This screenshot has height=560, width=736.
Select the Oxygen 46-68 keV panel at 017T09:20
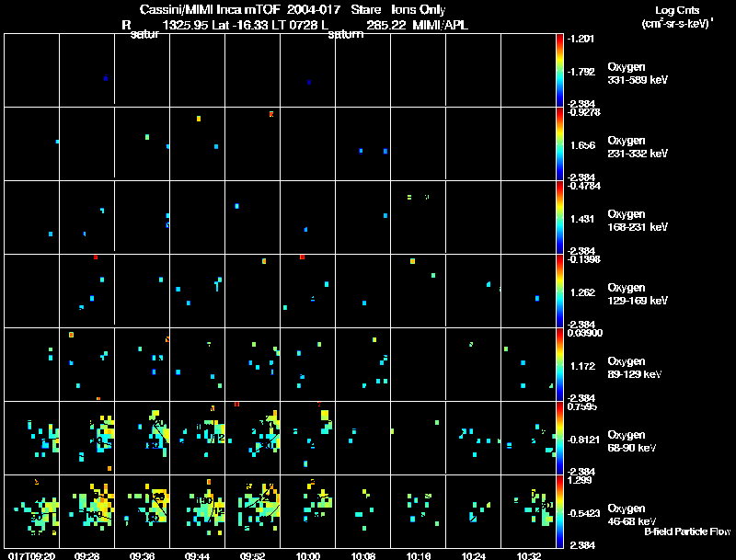(31, 511)
